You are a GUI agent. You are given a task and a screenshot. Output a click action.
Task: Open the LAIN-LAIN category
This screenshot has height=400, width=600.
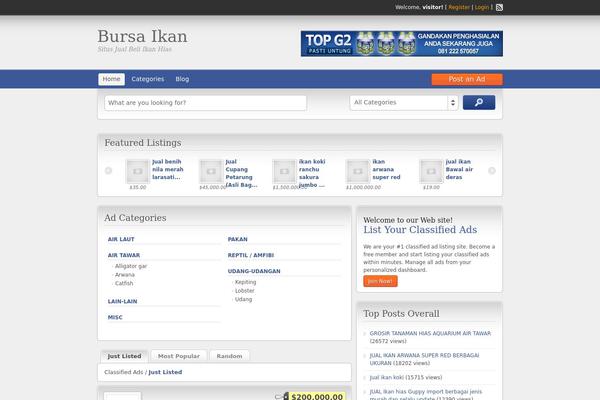[x=122, y=302]
